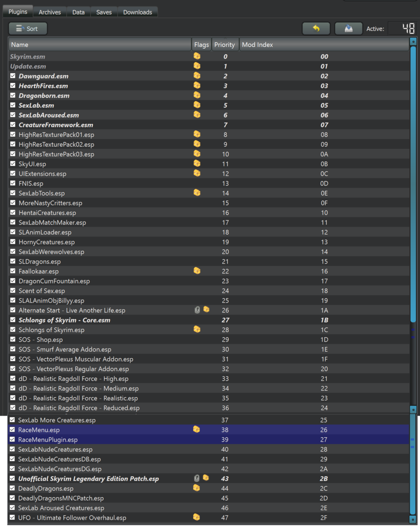
Task: Open the Downloads tab
Action: (138, 12)
